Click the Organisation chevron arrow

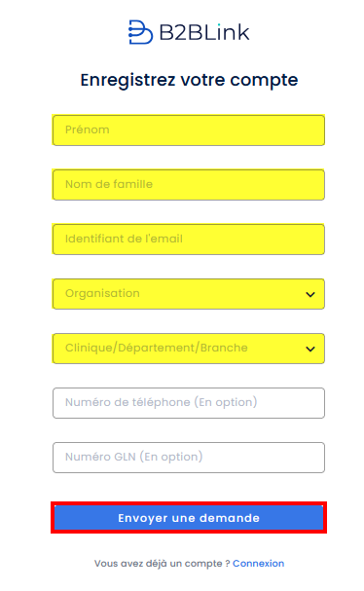click(310, 294)
